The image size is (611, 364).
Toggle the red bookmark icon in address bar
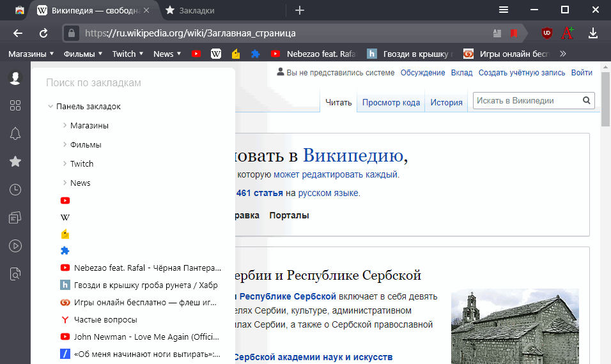pyautogui.click(x=514, y=33)
